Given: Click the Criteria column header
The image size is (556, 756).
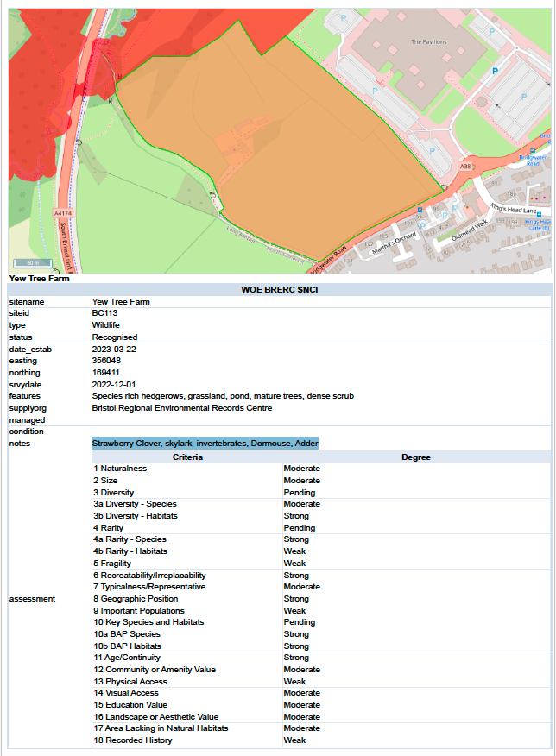Looking at the screenshot, I should [x=187, y=457].
